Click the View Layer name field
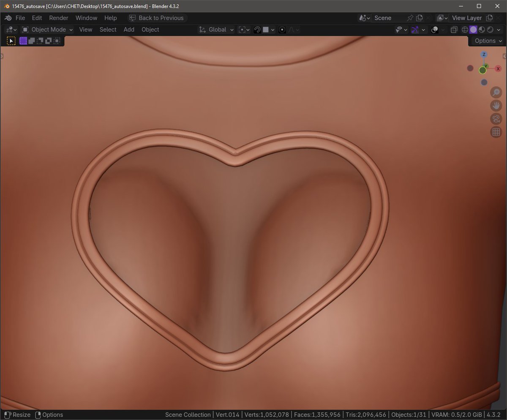 click(466, 18)
